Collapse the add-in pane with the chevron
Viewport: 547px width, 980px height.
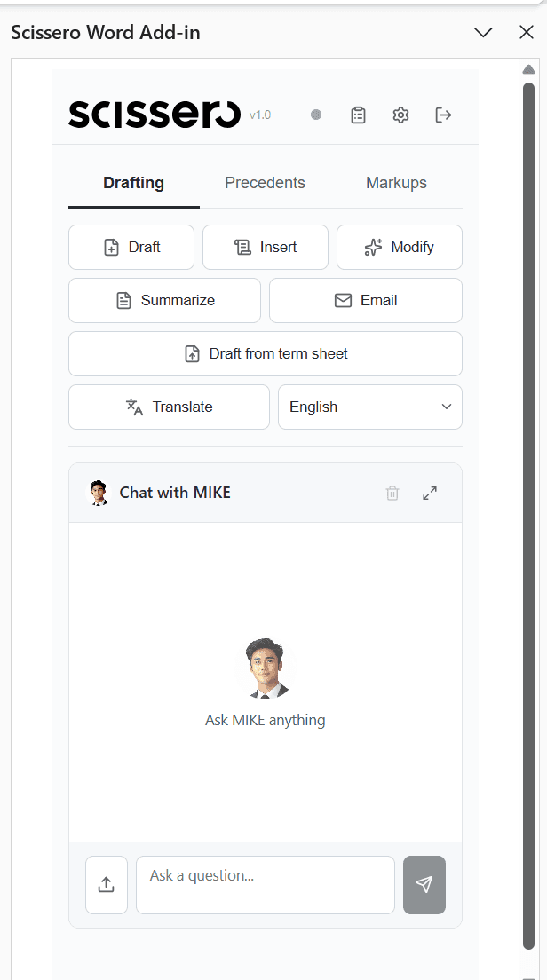pyautogui.click(x=483, y=33)
